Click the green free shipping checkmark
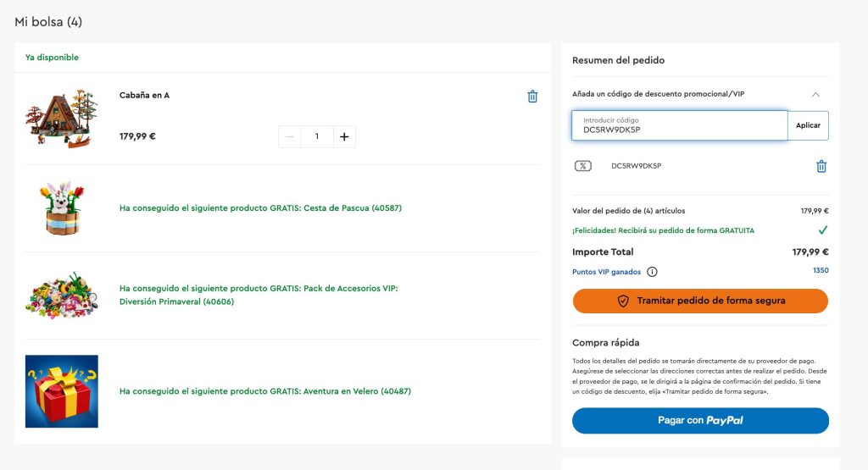Image resolution: width=868 pixels, height=470 pixels. [822, 230]
